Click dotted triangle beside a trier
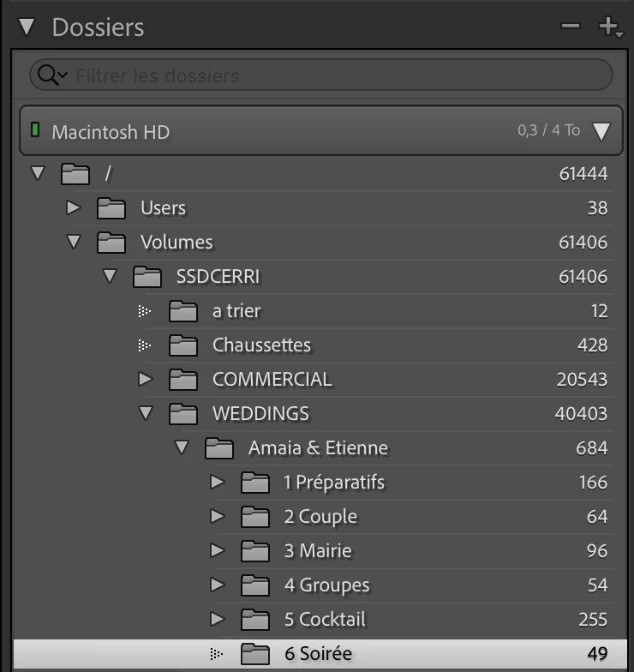Screen dimensions: 634x672 click(145, 310)
